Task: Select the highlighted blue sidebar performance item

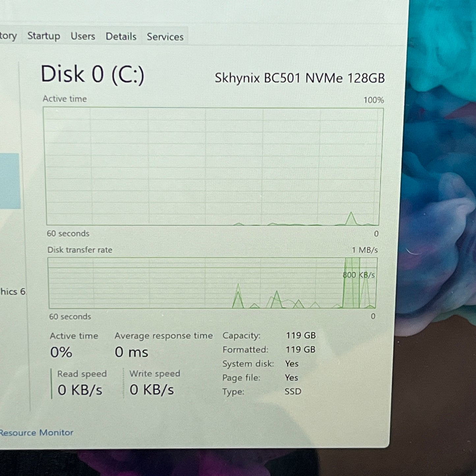Action: pyautogui.click(x=10, y=181)
